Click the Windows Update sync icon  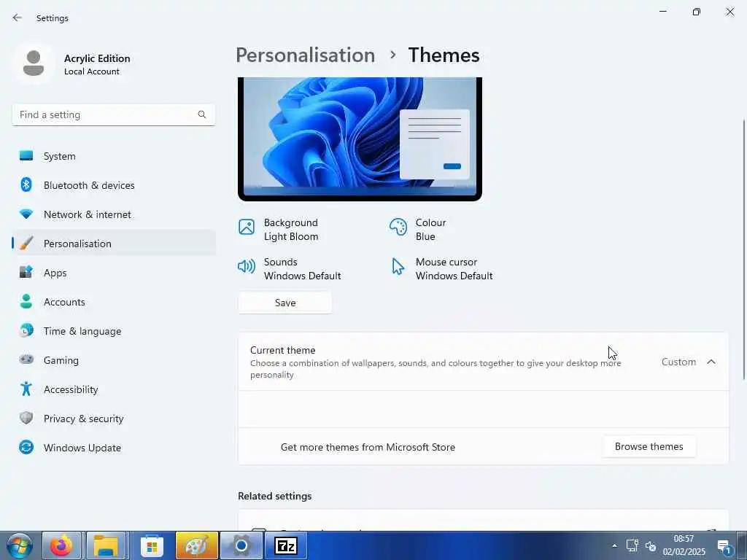[x=26, y=447]
